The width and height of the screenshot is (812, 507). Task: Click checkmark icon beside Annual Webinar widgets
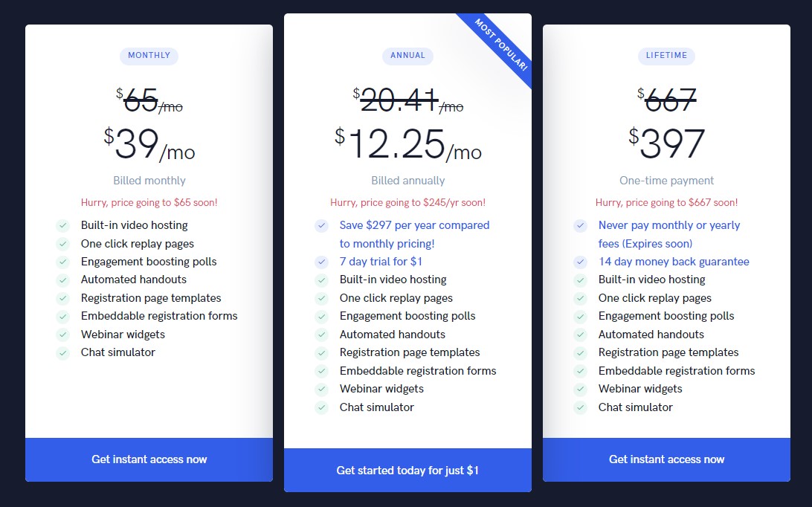[321, 389]
